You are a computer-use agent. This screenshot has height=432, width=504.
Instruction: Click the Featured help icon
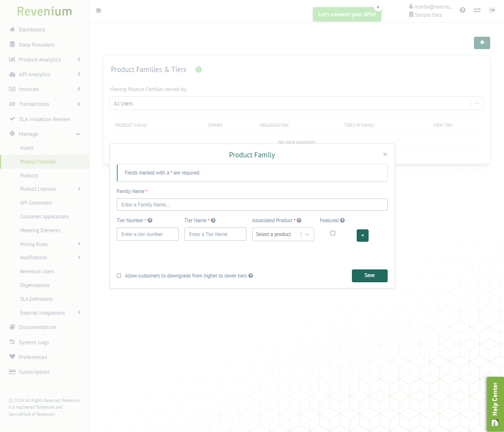(x=342, y=220)
